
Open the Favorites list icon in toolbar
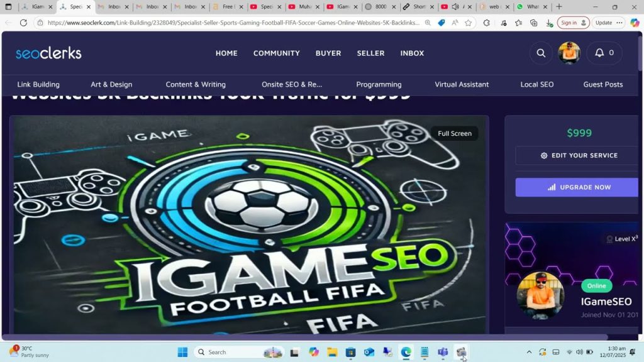518,23
